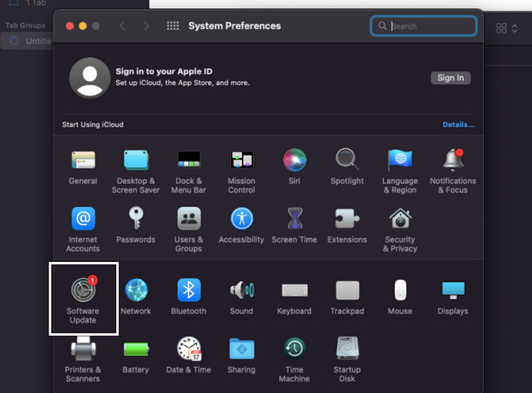Open Sound preferences

pyautogui.click(x=241, y=296)
